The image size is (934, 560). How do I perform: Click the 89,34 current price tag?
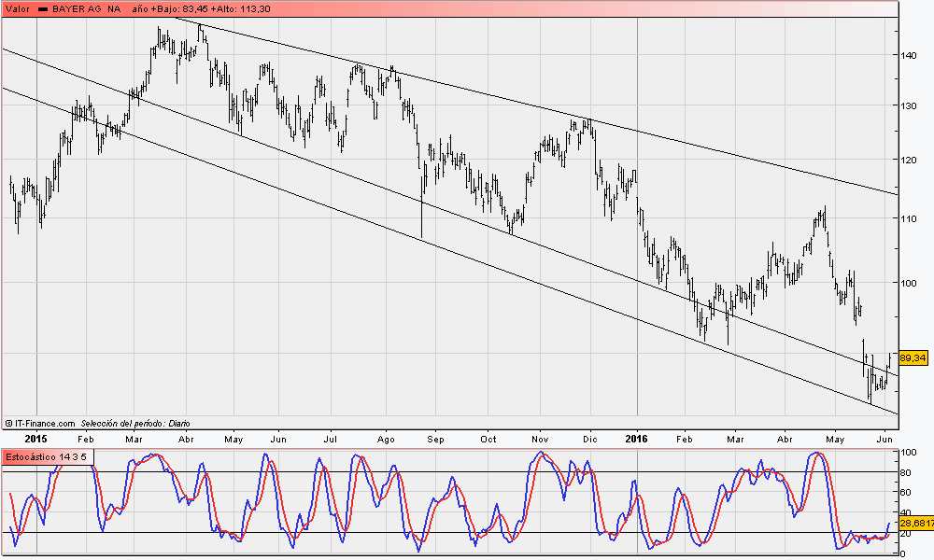click(x=913, y=357)
